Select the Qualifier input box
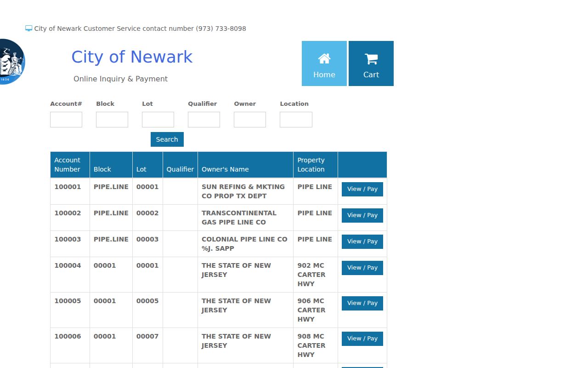 [204, 120]
